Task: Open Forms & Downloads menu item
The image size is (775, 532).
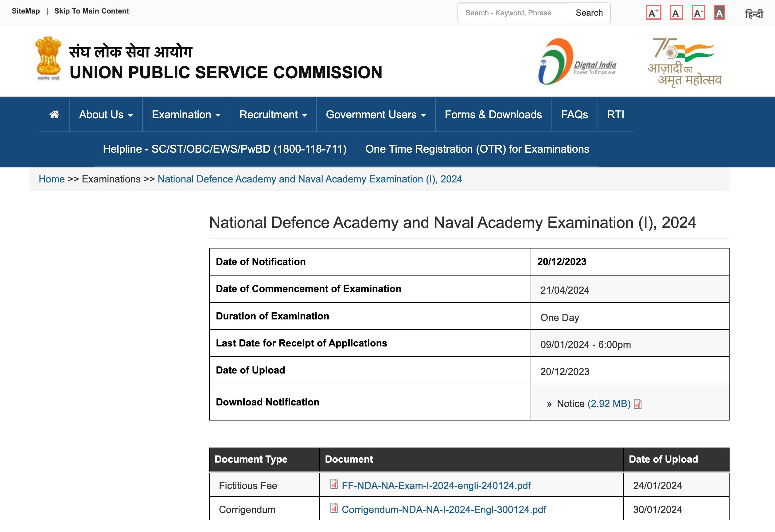Action: (493, 115)
